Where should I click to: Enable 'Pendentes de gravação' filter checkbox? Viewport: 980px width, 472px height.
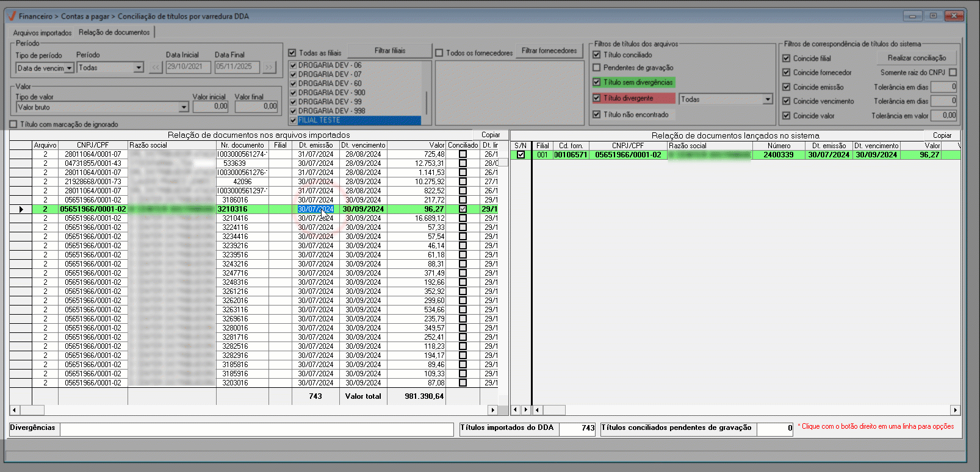[597, 68]
